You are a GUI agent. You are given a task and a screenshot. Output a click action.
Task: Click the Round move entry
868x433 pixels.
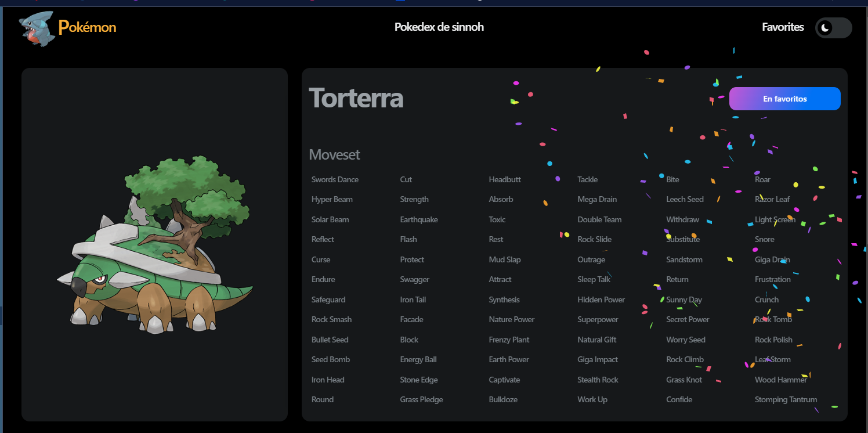(323, 399)
